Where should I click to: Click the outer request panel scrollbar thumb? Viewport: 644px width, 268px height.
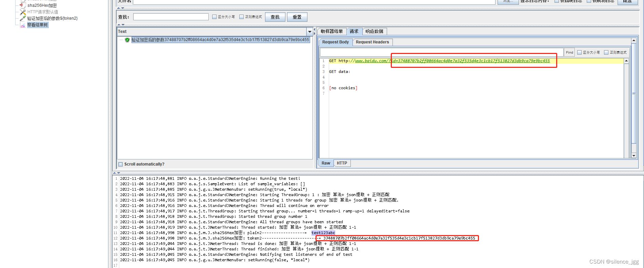coord(634,93)
